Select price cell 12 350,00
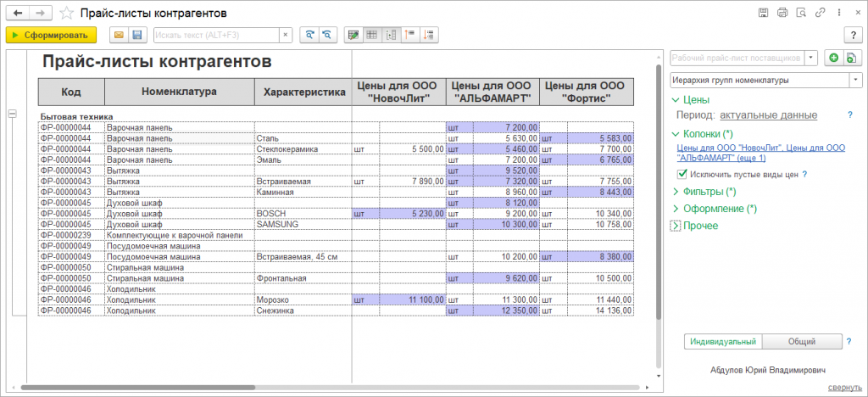The image size is (868, 397). tap(507, 310)
